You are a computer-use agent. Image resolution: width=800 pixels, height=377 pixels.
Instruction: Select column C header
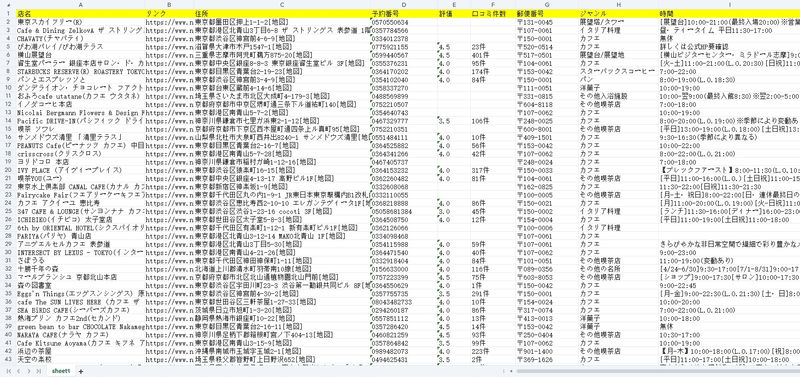click(282, 5)
